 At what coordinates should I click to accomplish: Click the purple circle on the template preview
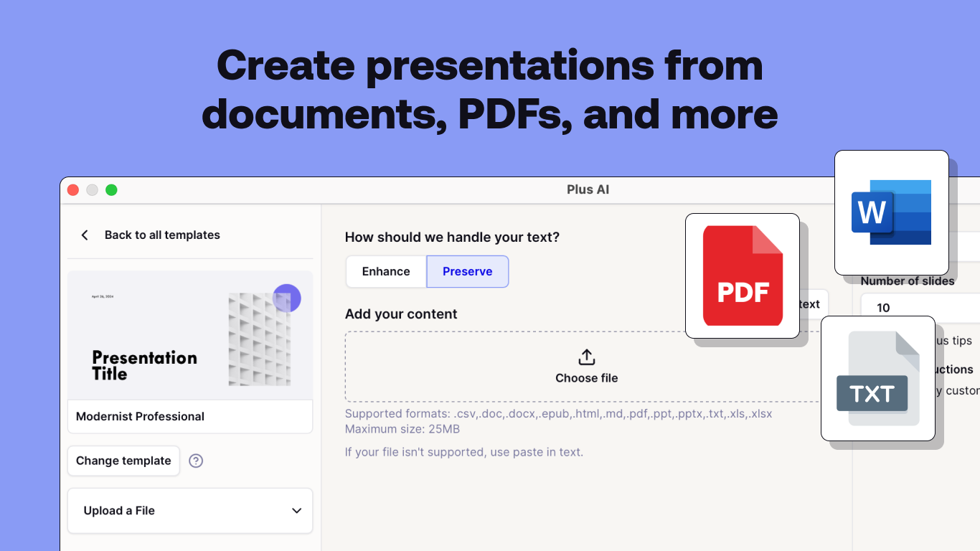(287, 298)
